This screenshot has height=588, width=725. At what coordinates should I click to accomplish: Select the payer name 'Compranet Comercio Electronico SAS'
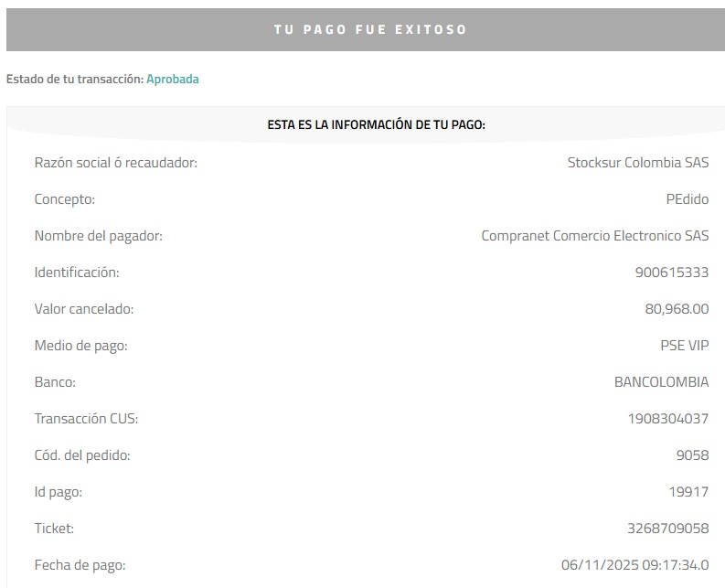(595, 236)
